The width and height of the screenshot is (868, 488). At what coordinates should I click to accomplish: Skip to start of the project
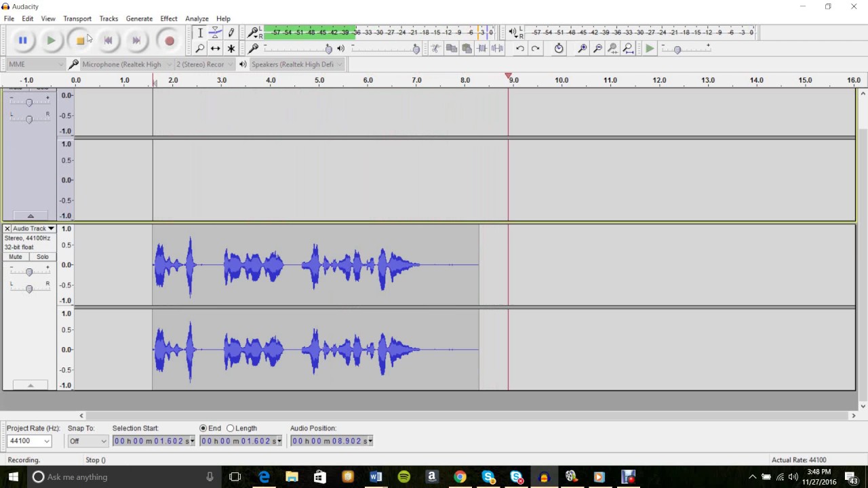pyautogui.click(x=108, y=41)
